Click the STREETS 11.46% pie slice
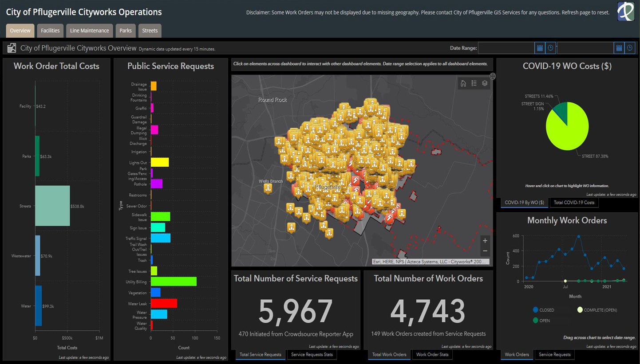The width and height of the screenshot is (640, 364). (x=561, y=111)
